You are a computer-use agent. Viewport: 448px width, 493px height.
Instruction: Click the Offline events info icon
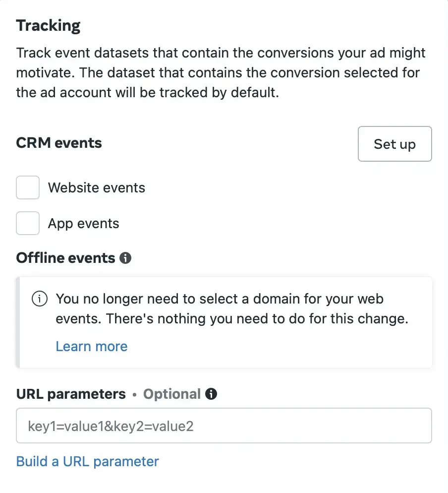(x=126, y=258)
